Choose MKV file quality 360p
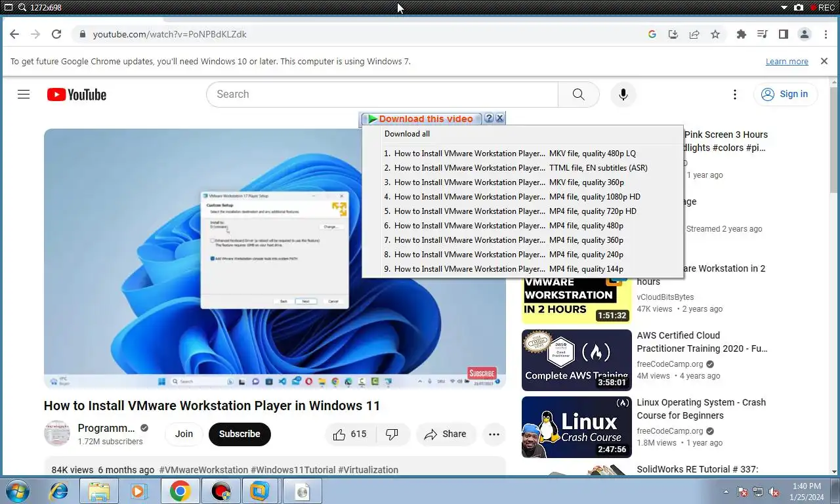The image size is (840, 504). pyautogui.click(x=523, y=182)
